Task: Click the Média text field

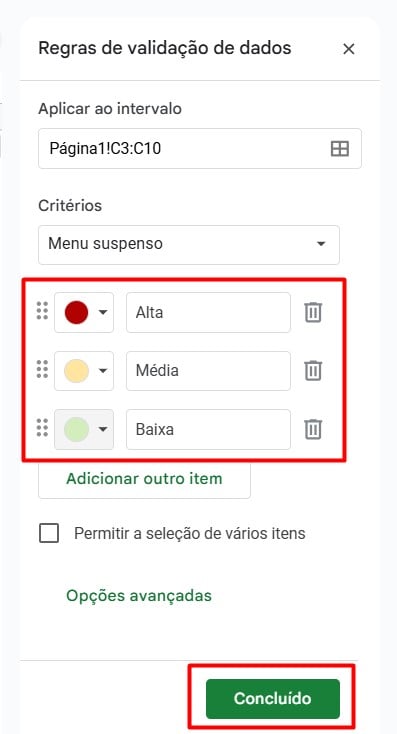Action: (208, 371)
